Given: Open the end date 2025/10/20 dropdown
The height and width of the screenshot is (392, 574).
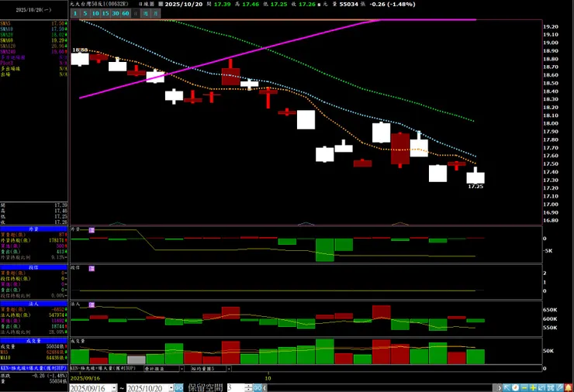Looking at the screenshot, I should (171, 388).
